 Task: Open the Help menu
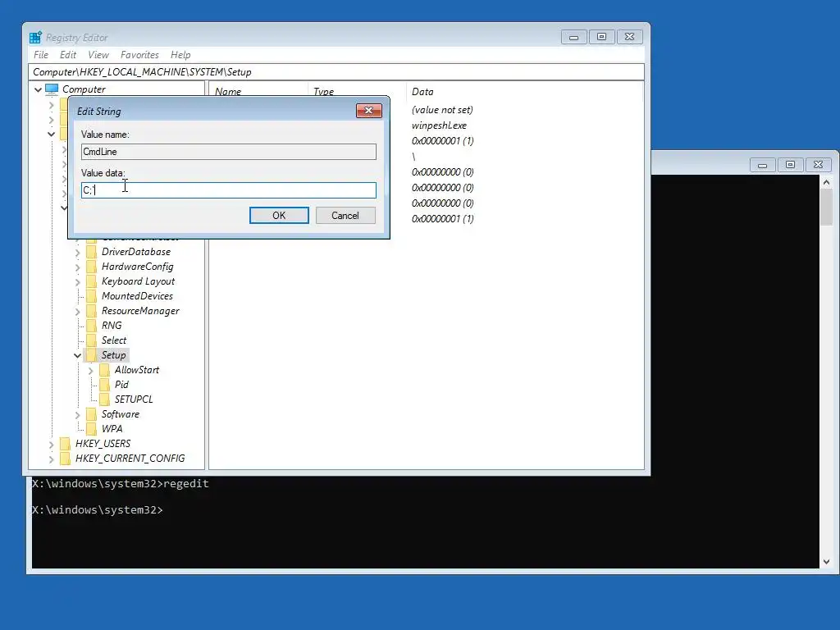[180, 55]
